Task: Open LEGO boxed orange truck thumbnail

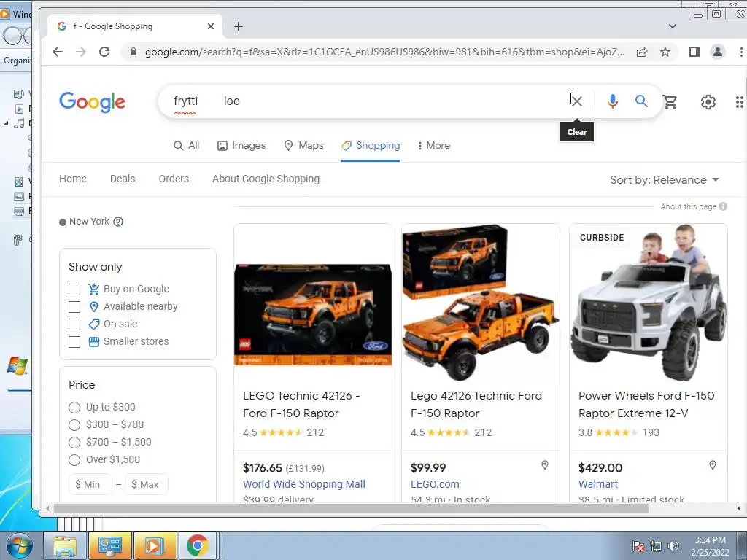Action: (x=313, y=314)
